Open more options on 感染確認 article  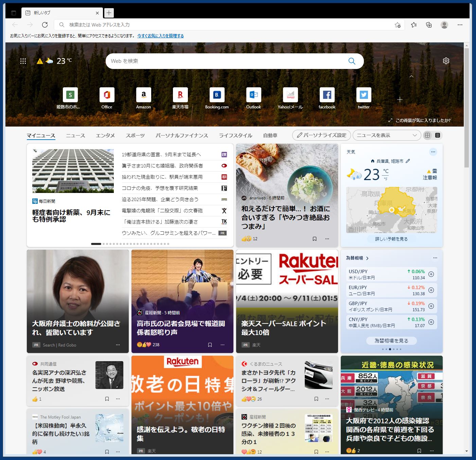pyautogui.click(x=432, y=451)
